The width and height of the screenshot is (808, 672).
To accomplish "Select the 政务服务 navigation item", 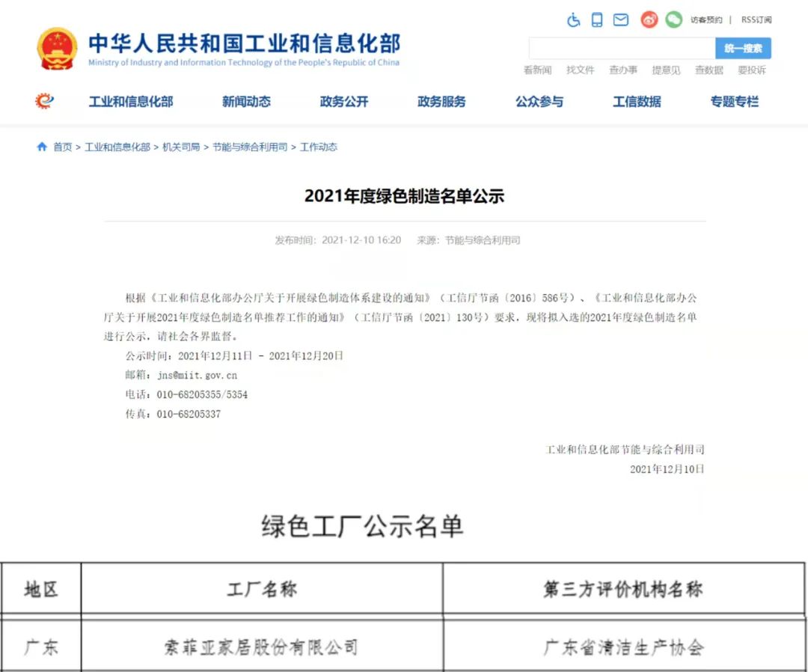I will (x=441, y=102).
